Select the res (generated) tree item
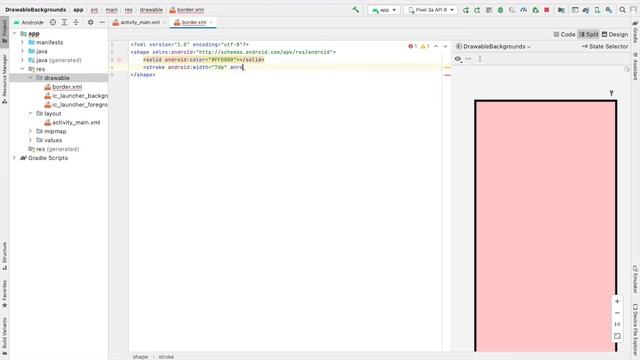Screen dimensions: 640x360 coord(53,149)
